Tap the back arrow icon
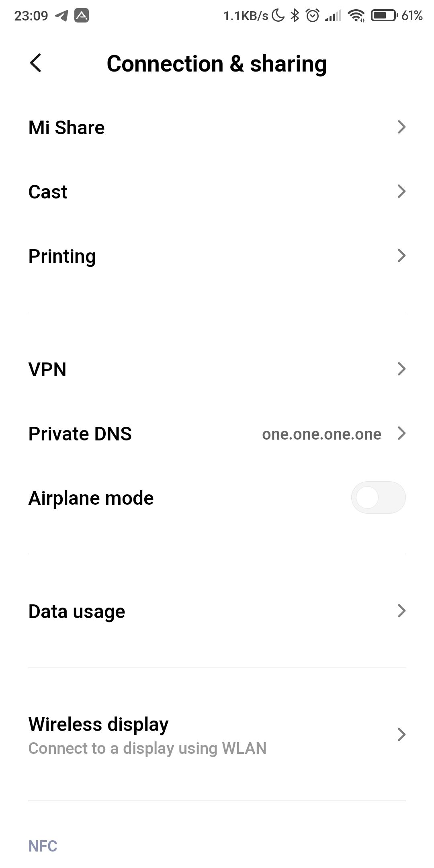 tap(35, 63)
